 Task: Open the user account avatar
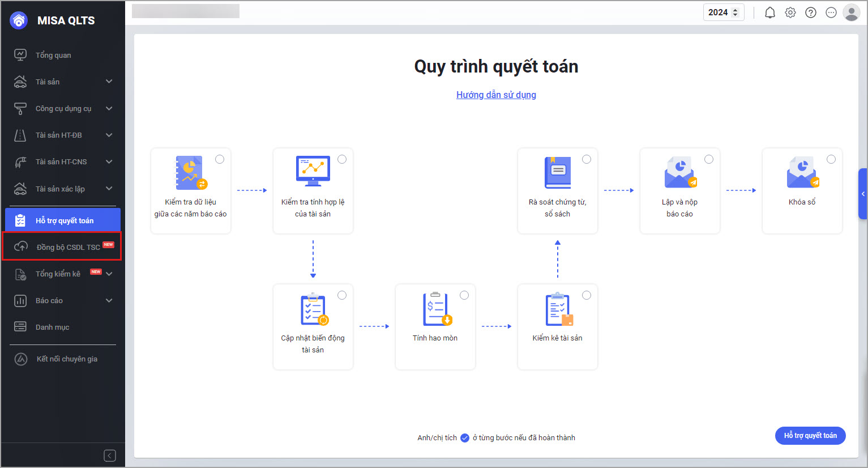pos(852,12)
